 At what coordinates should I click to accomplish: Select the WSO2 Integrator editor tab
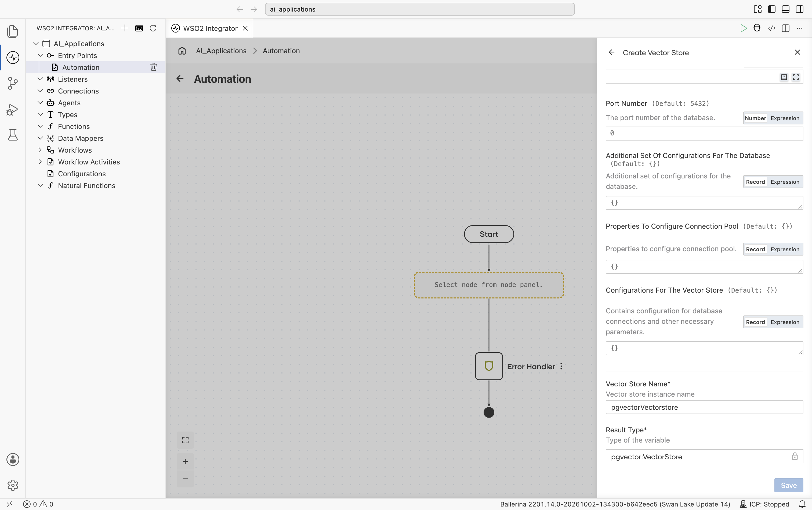coord(209,28)
